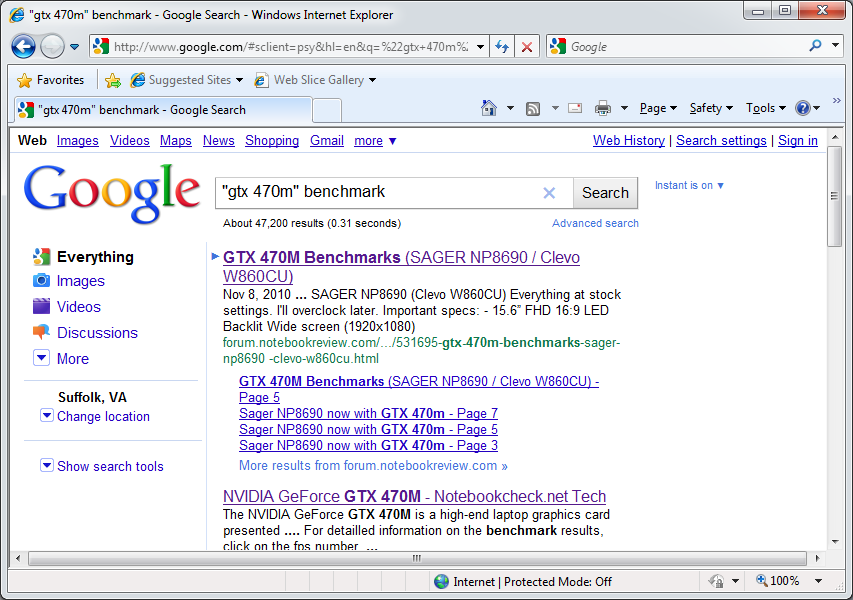Viewport: 853px width, 600px height.
Task: Click the Read Mail icon
Action: pyautogui.click(x=575, y=108)
